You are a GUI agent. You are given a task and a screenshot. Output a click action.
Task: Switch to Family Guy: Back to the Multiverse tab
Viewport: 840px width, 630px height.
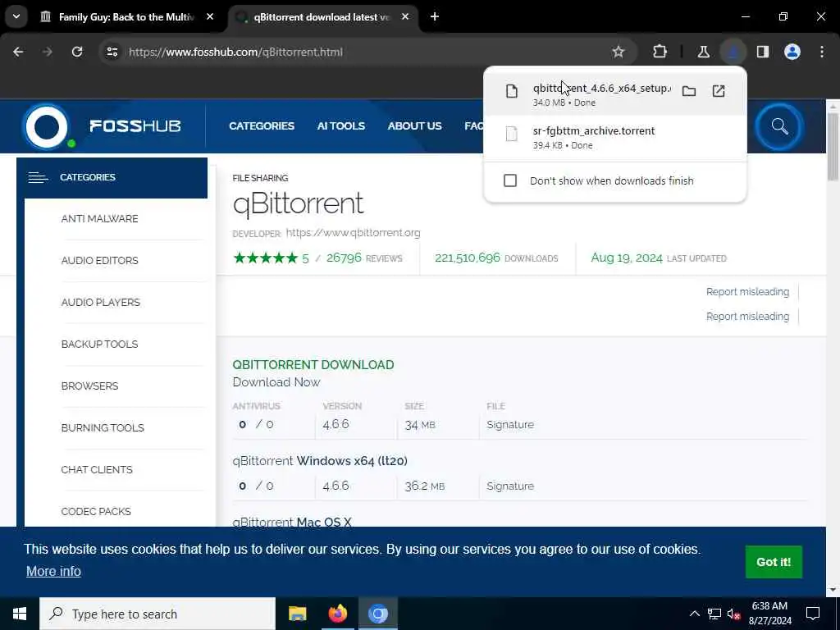[x=126, y=17]
